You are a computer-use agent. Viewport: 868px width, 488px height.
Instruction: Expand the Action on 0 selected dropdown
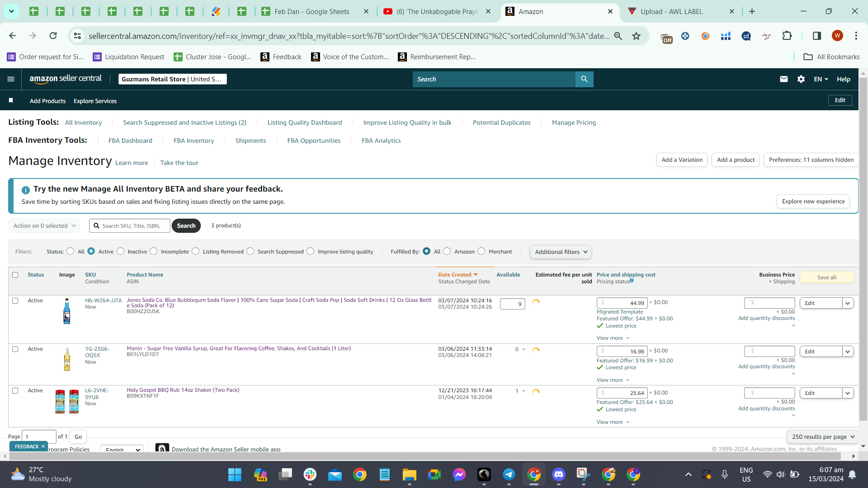[x=44, y=225]
